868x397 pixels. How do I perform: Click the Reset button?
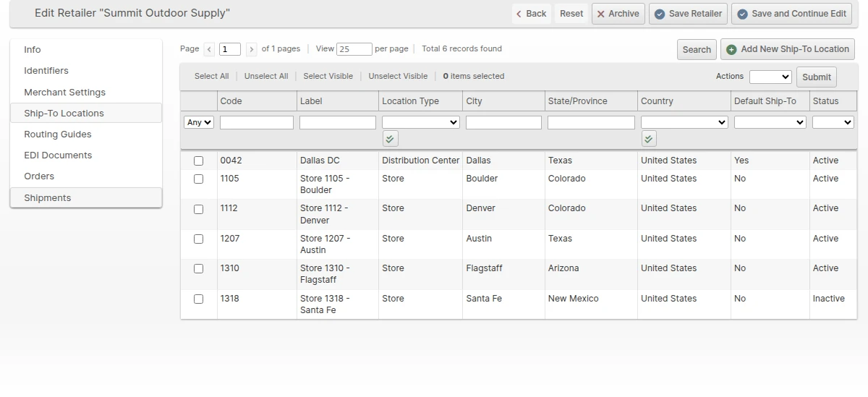tap(571, 14)
